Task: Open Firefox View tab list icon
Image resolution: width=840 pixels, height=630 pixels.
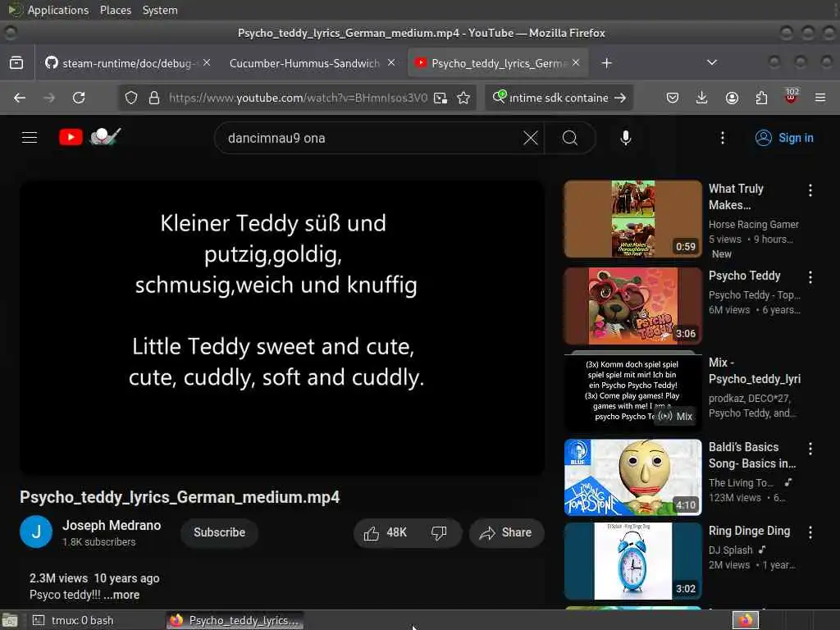Action: pos(16,63)
